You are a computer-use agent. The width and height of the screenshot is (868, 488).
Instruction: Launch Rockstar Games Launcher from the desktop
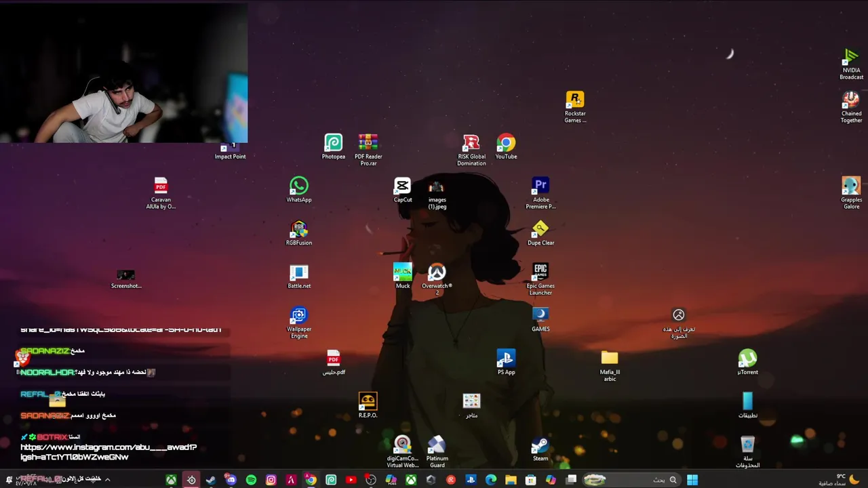tap(575, 107)
